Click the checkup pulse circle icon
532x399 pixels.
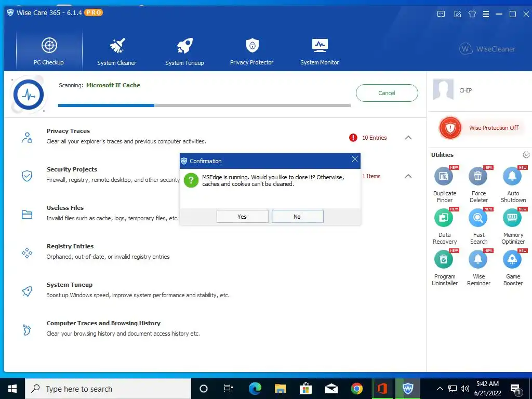pyautogui.click(x=29, y=95)
